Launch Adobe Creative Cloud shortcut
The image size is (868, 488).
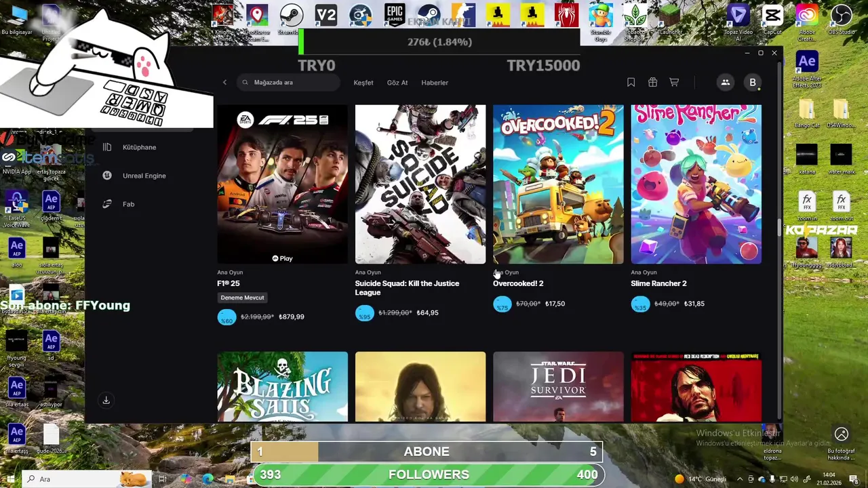(807, 22)
